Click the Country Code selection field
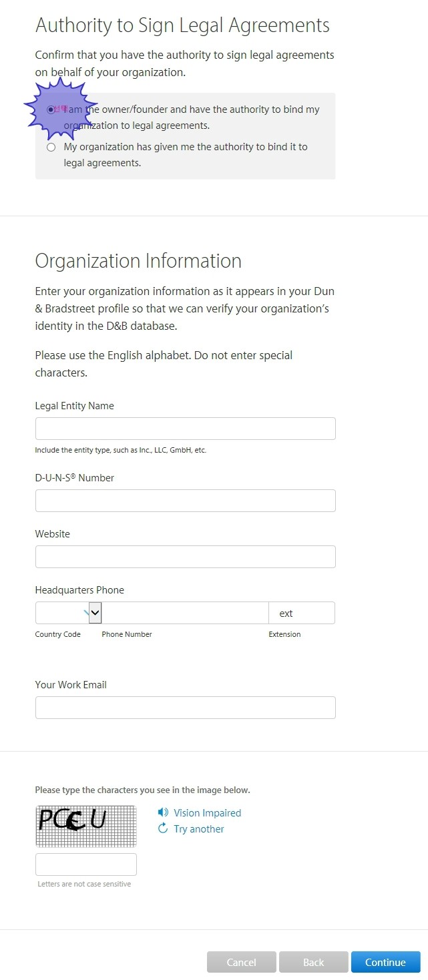This screenshot has width=428, height=980. tap(68, 613)
